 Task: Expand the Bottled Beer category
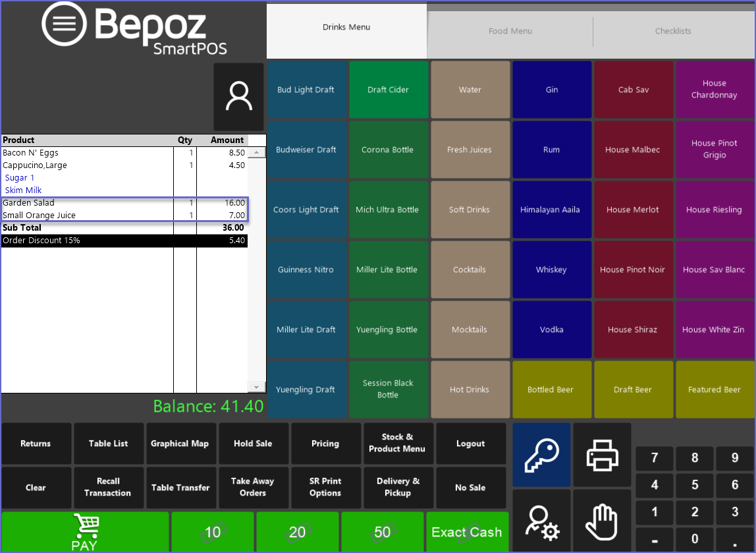551,390
